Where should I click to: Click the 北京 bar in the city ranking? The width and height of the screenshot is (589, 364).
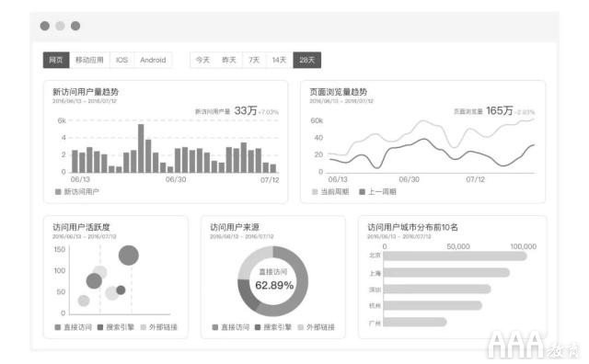coord(455,256)
